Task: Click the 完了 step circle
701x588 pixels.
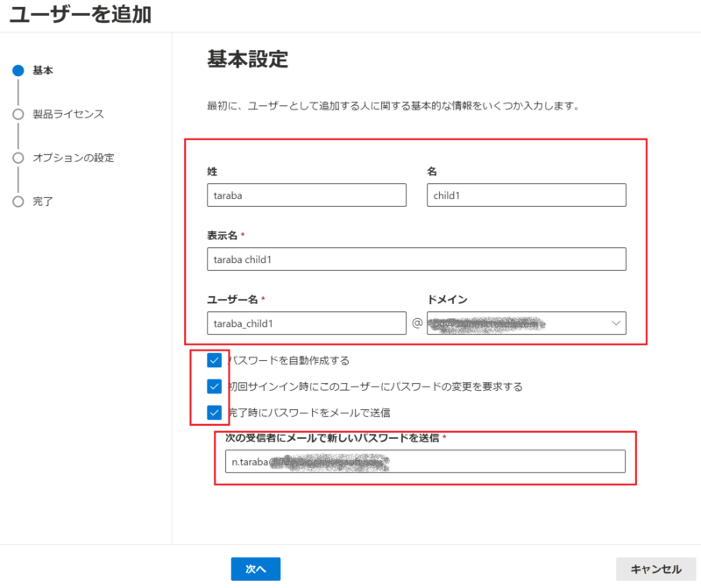Action: 18,202
